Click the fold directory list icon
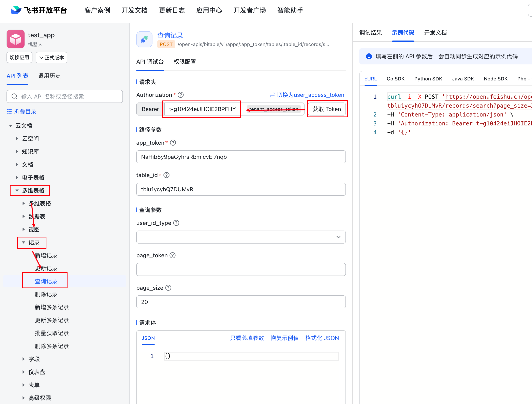This screenshot has height=404, width=532. [x=9, y=111]
